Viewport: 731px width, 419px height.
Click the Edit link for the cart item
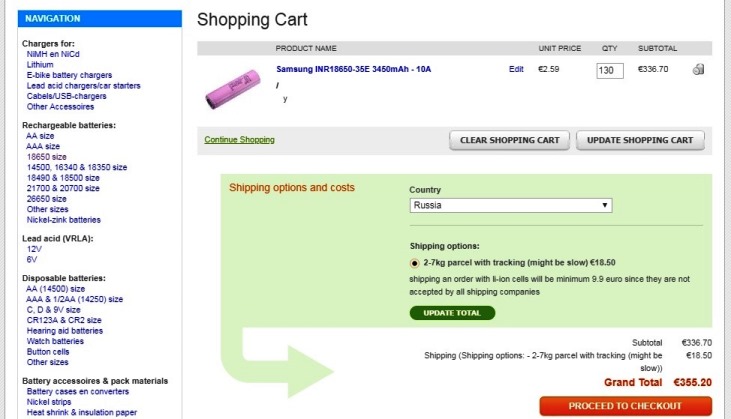pyautogui.click(x=516, y=69)
